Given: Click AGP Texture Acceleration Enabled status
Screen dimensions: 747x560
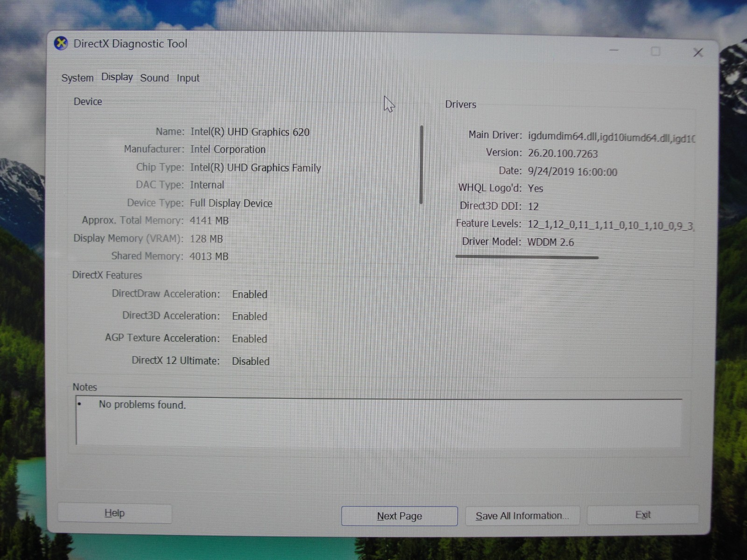Looking at the screenshot, I should click(250, 339).
